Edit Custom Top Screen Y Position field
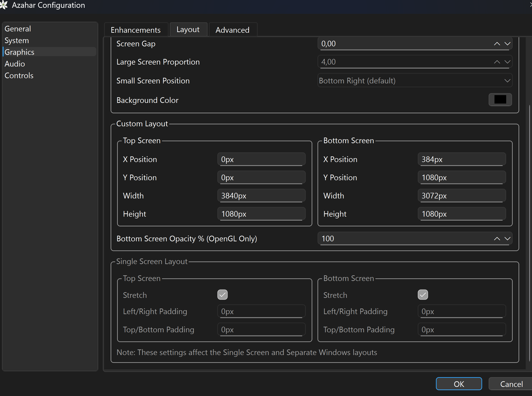 click(262, 177)
